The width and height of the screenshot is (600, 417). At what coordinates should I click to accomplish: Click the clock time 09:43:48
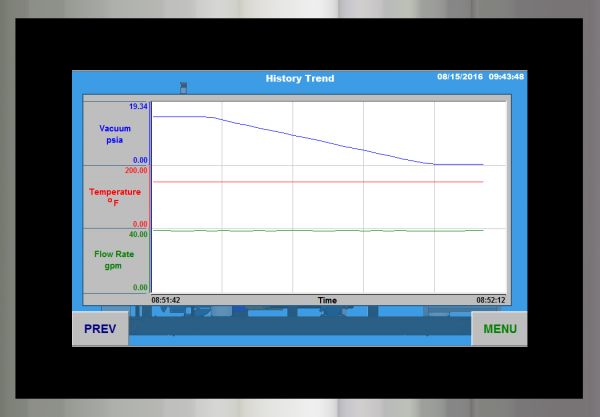[x=507, y=77]
